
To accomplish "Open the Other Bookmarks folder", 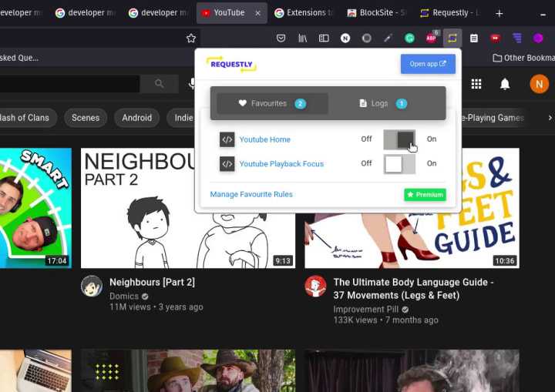I will (523, 58).
